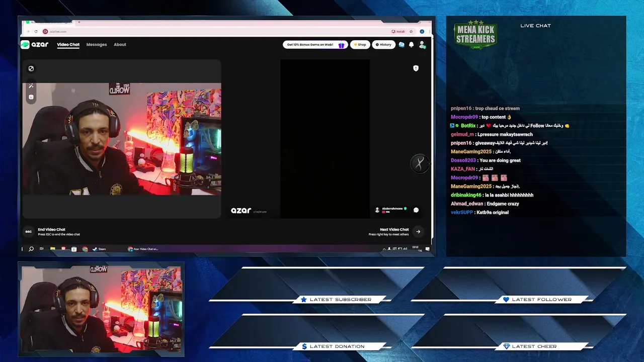Screen dimensions: 644x362
Task: Click the ESC key icon to end chat
Action: click(x=29, y=232)
